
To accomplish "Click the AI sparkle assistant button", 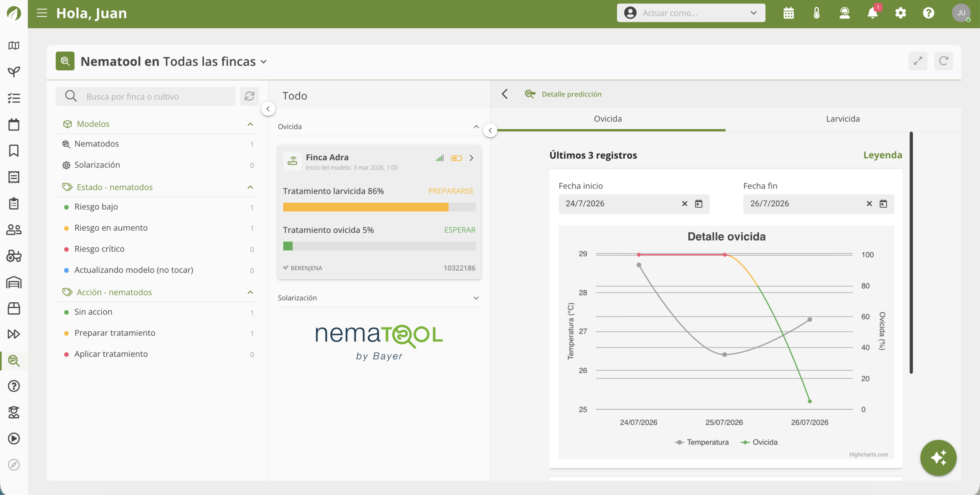I will coord(938,458).
